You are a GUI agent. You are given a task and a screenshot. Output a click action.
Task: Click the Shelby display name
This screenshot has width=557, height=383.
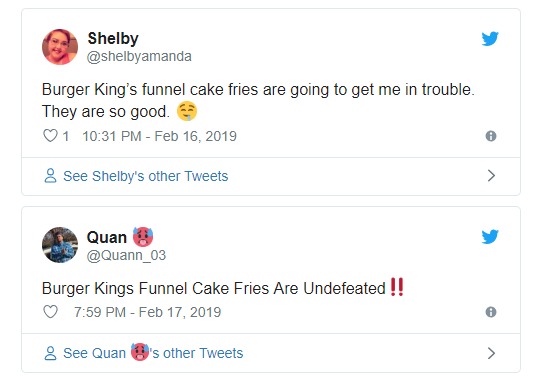coord(113,38)
